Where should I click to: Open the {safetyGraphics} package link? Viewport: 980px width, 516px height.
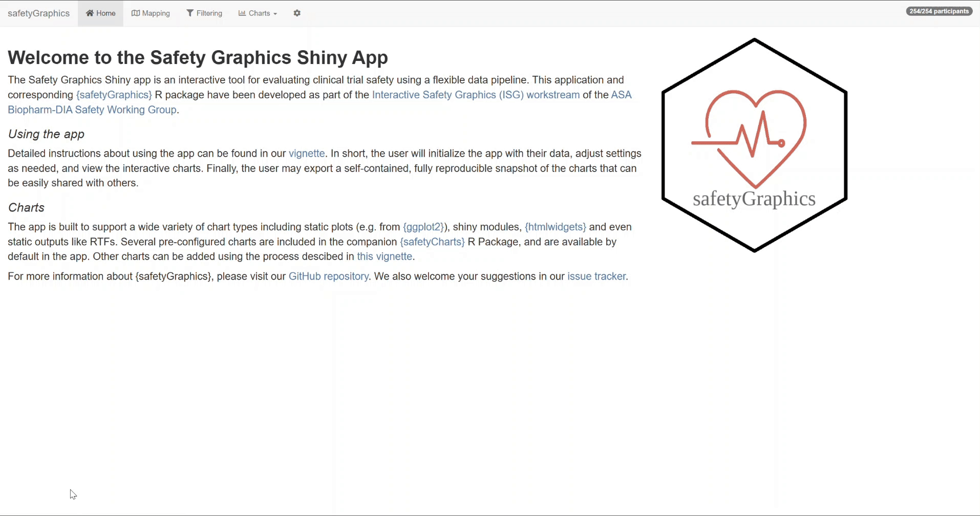click(114, 95)
